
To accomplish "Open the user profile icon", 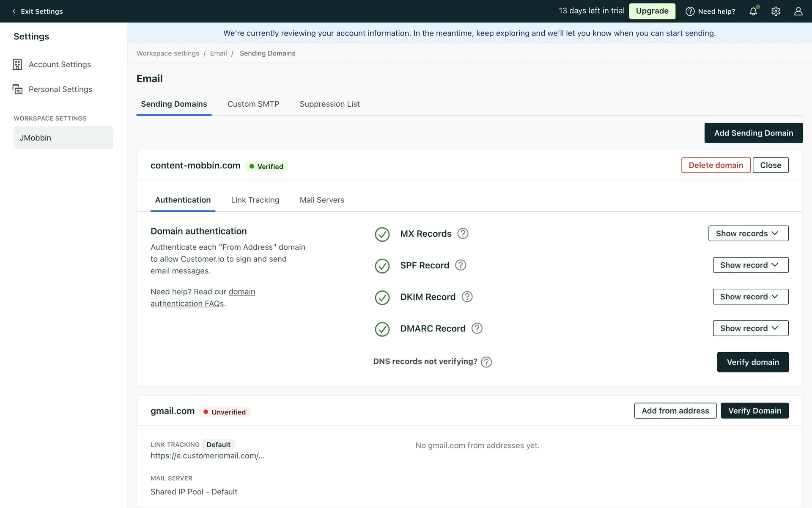I will (798, 11).
